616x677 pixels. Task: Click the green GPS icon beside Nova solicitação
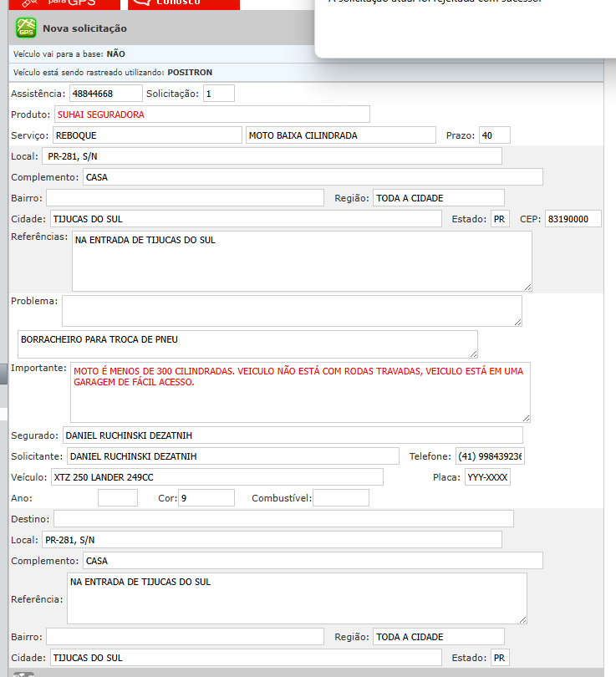point(26,28)
